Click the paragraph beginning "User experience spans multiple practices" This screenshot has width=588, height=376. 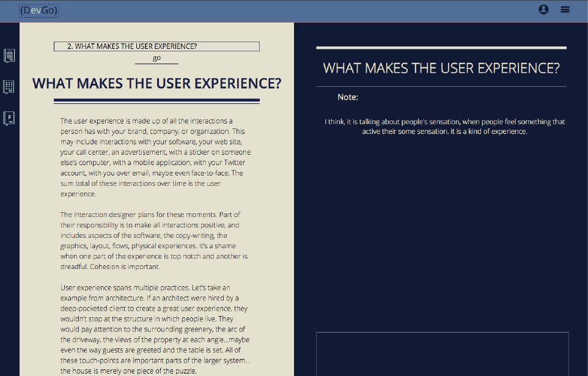(x=155, y=329)
